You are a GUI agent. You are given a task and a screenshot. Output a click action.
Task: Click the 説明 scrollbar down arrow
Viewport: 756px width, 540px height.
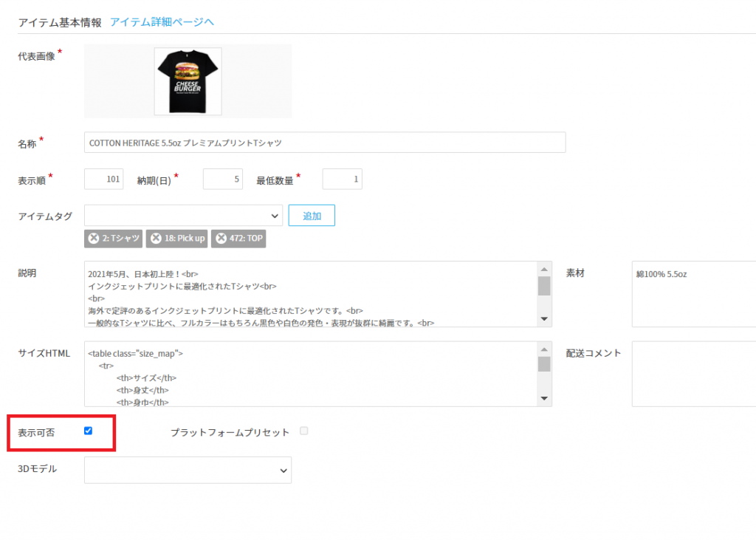coord(544,318)
